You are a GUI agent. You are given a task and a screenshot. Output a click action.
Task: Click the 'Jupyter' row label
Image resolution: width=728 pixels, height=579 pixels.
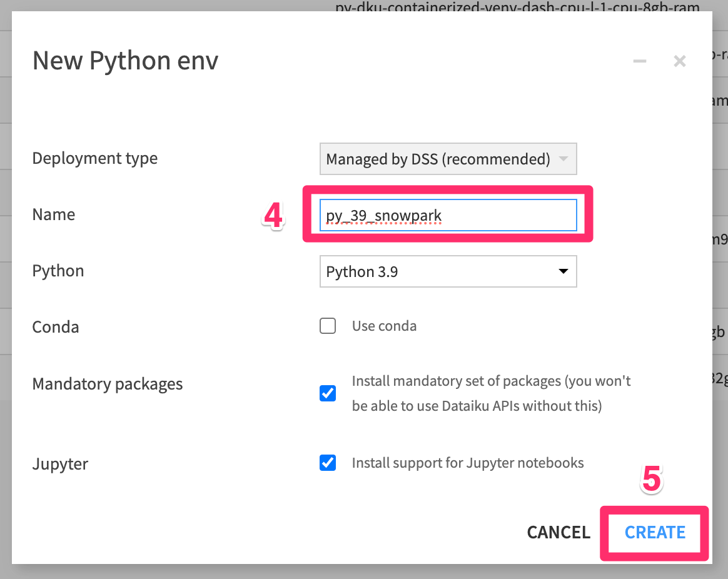[60, 464]
